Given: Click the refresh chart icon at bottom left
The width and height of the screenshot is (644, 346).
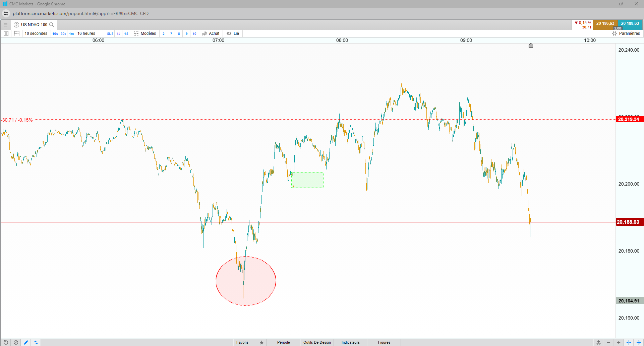Looking at the screenshot, I should [x=6, y=342].
